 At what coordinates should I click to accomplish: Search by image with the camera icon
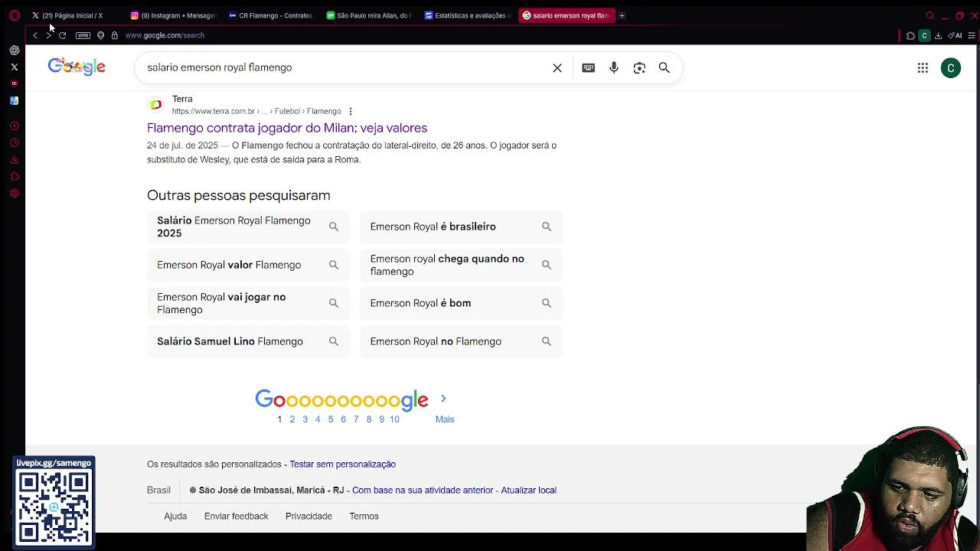(x=639, y=68)
